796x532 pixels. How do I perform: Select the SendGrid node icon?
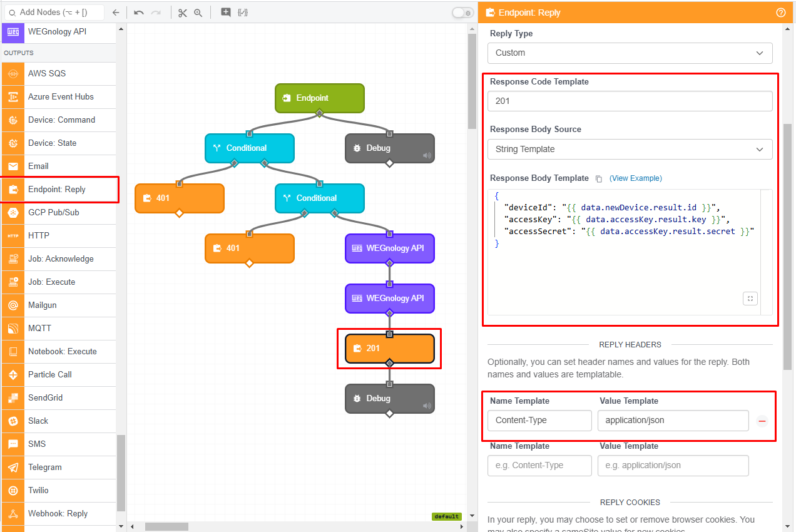coord(13,398)
